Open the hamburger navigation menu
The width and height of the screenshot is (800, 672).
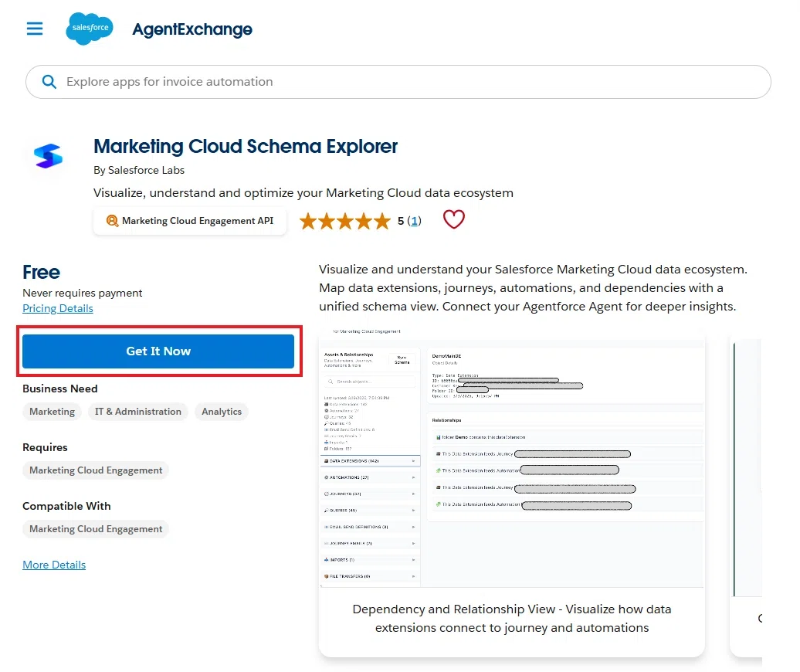[x=35, y=29]
